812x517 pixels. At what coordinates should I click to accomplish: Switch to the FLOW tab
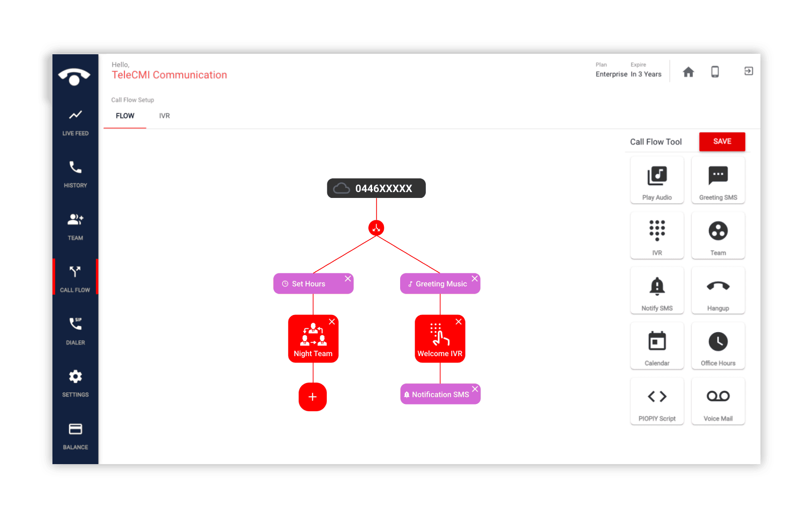pyautogui.click(x=125, y=116)
